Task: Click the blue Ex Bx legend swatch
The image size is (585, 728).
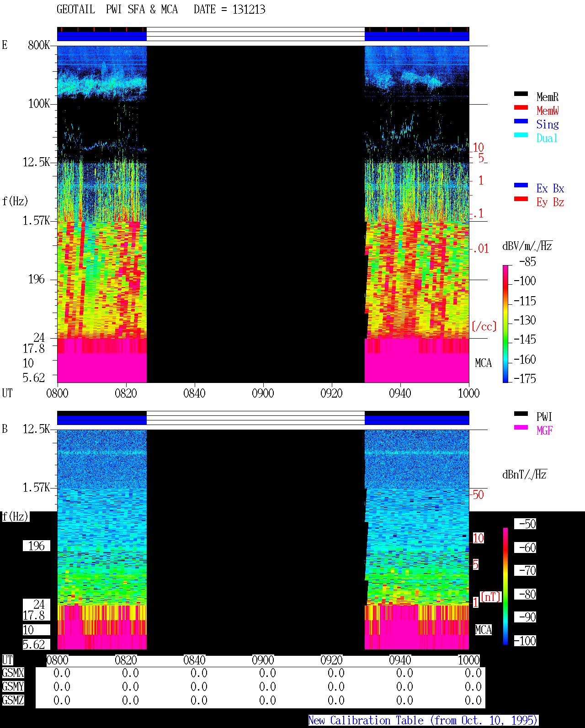Action: click(x=521, y=186)
